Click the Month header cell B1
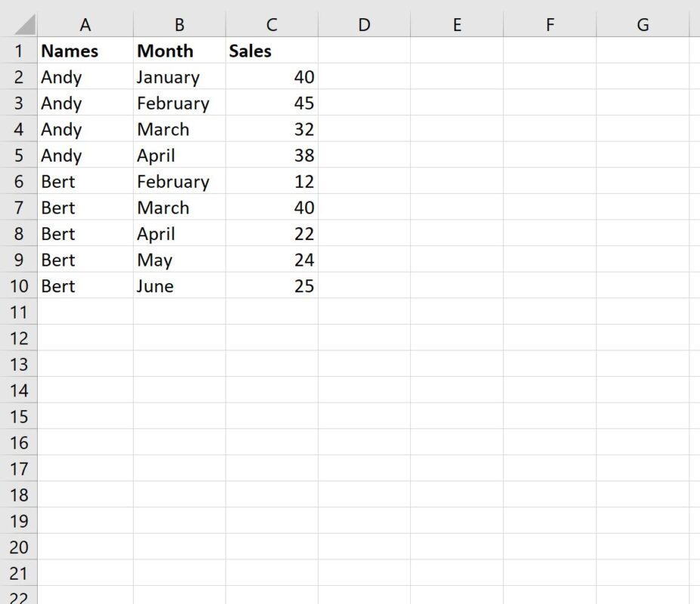700x604 pixels. coord(179,51)
